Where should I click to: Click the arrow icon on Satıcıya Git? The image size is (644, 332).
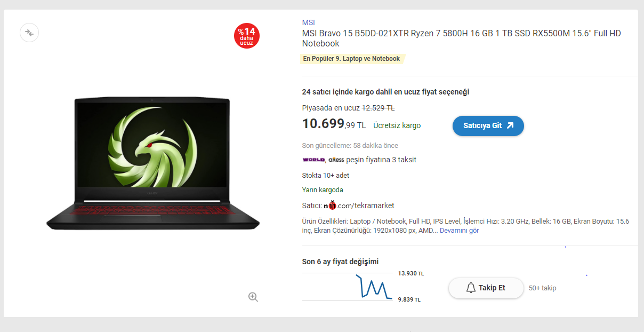(x=510, y=126)
